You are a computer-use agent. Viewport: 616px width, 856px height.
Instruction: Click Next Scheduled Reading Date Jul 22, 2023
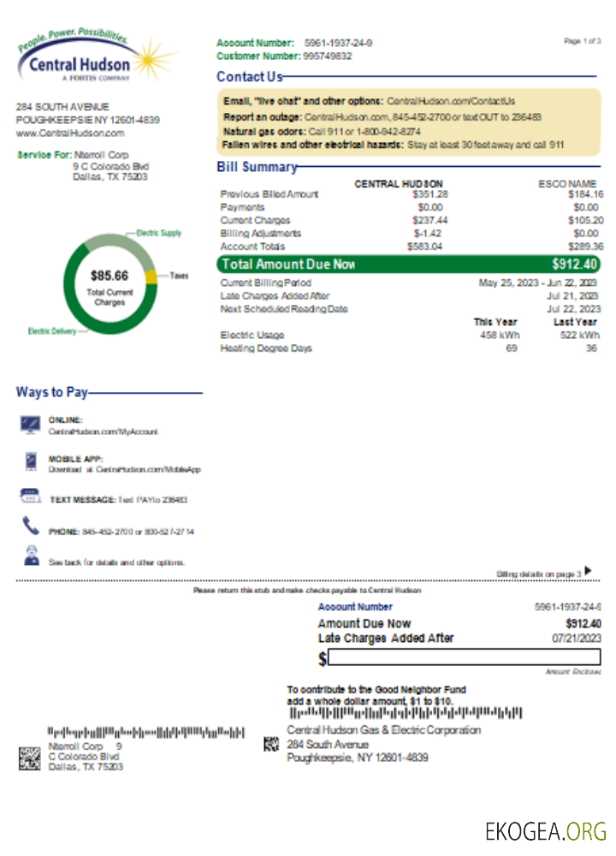point(573,309)
